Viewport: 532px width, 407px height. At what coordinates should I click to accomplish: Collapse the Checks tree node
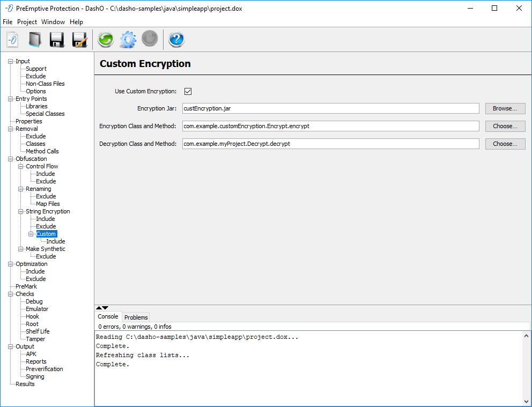point(11,294)
